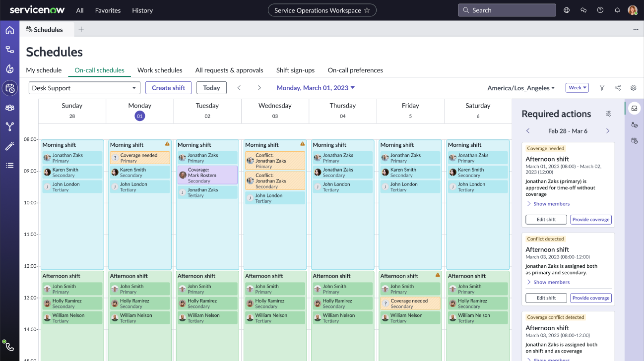Add a new tab with plus icon
This screenshot has width=644, height=361.
pyautogui.click(x=81, y=29)
